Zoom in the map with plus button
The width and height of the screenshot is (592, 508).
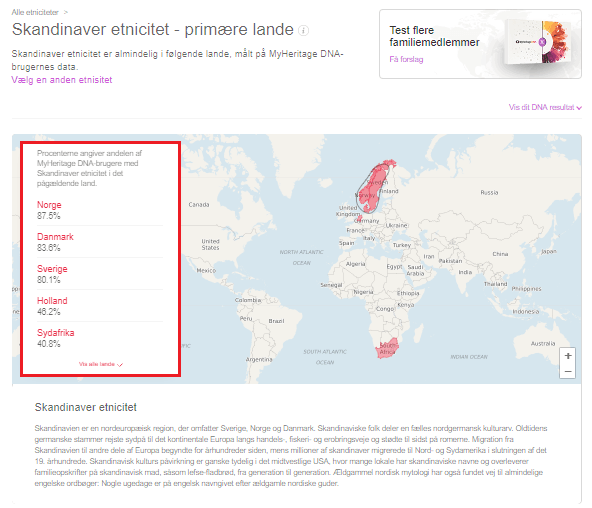pos(567,356)
